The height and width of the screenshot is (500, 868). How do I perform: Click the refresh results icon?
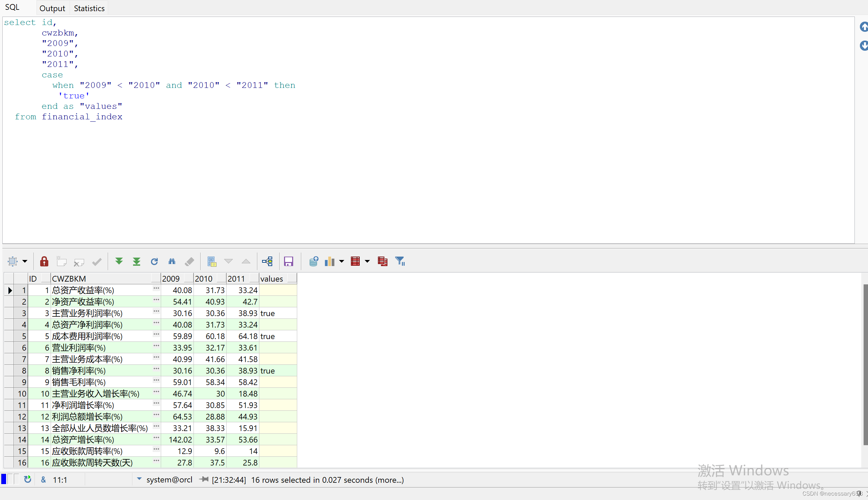click(x=154, y=262)
